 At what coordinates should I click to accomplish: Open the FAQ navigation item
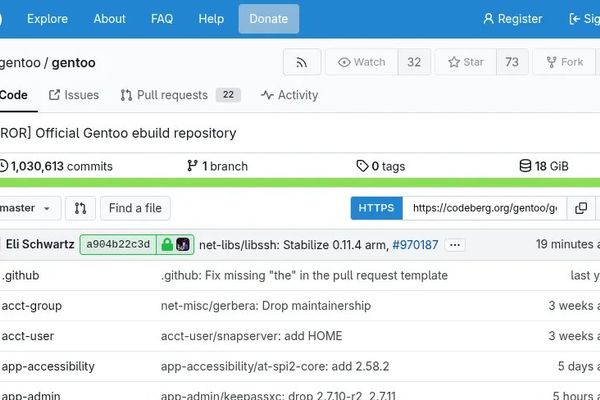[x=162, y=19]
